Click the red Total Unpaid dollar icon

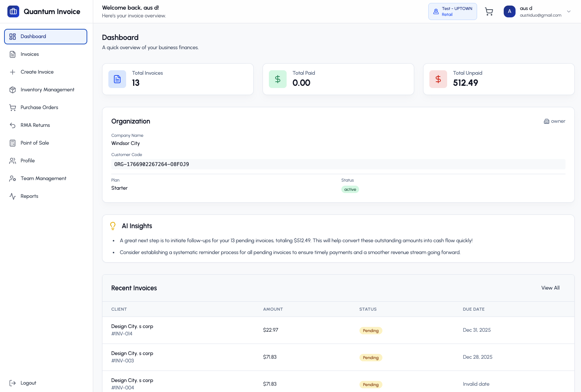click(438, 79)
